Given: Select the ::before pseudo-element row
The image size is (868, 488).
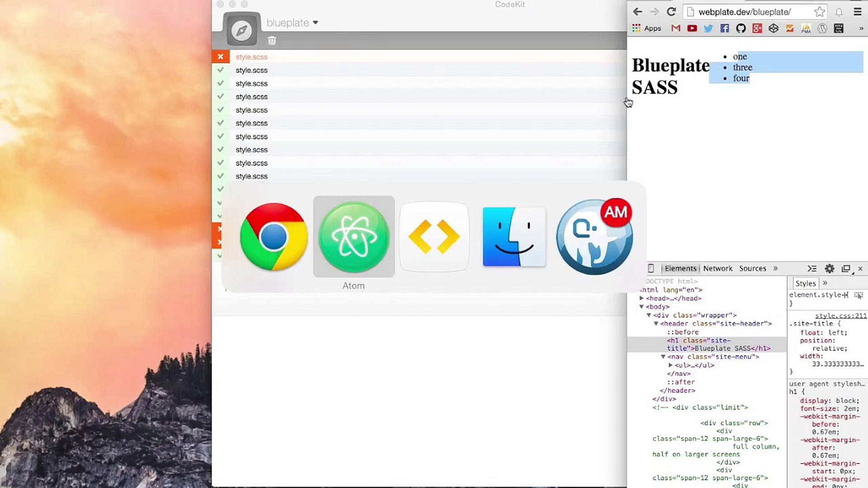Looking at the screenshot, I should coord(683,332).
